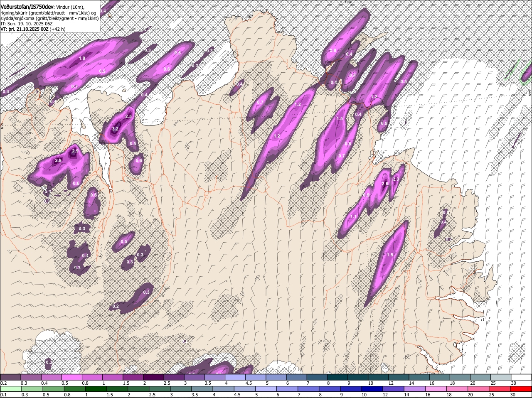Select the upper legend swatch starting at 0.8
532x398 pixels.
click(92, 377)
